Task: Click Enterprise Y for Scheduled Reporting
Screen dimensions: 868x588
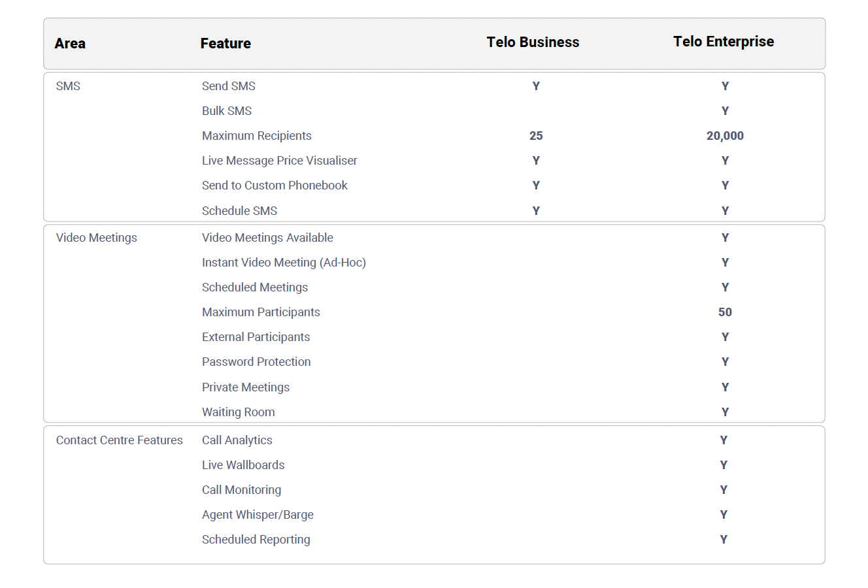Action: 724,540
